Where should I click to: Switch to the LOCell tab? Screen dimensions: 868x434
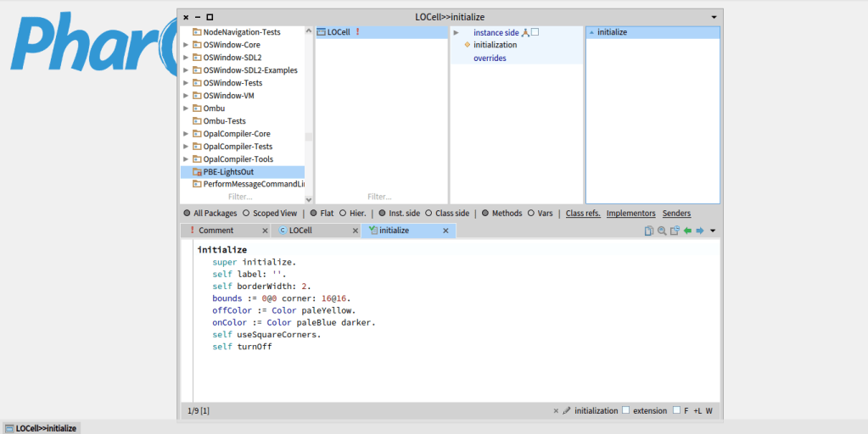coord(300,231)
